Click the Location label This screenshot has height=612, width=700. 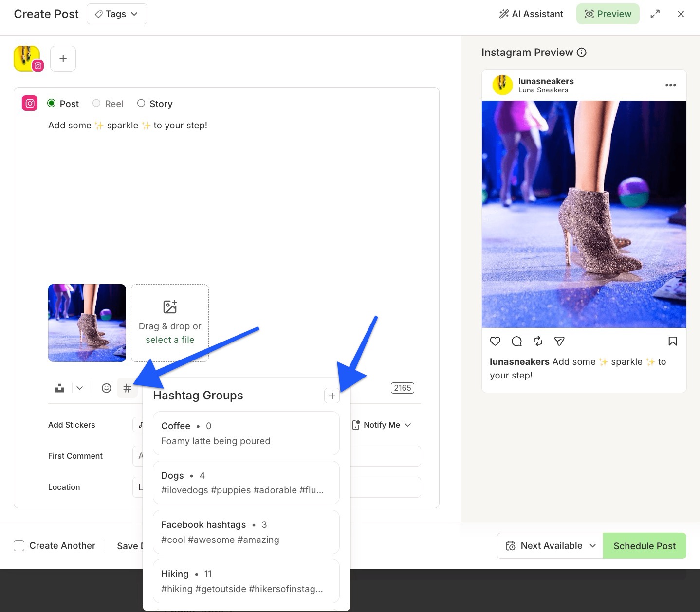coord(64,487)
